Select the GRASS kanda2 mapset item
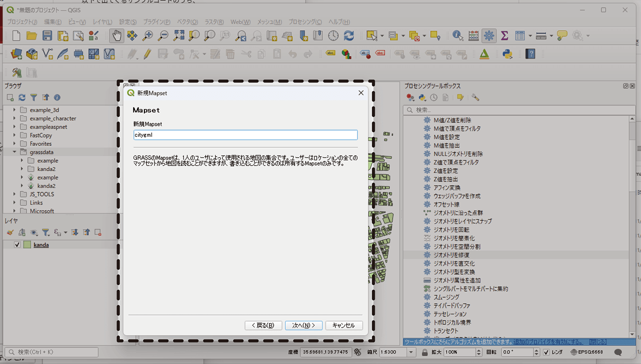The image size is (641, 364). point(46,186)
